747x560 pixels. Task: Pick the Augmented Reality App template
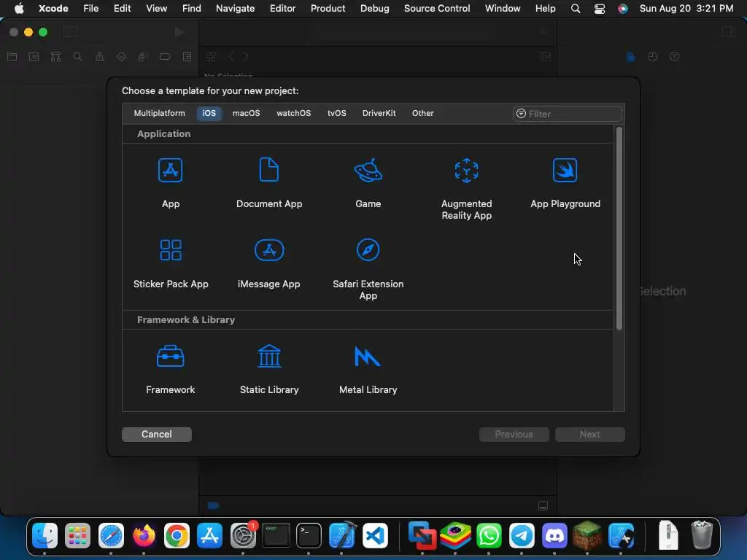[x=466, y=171]
